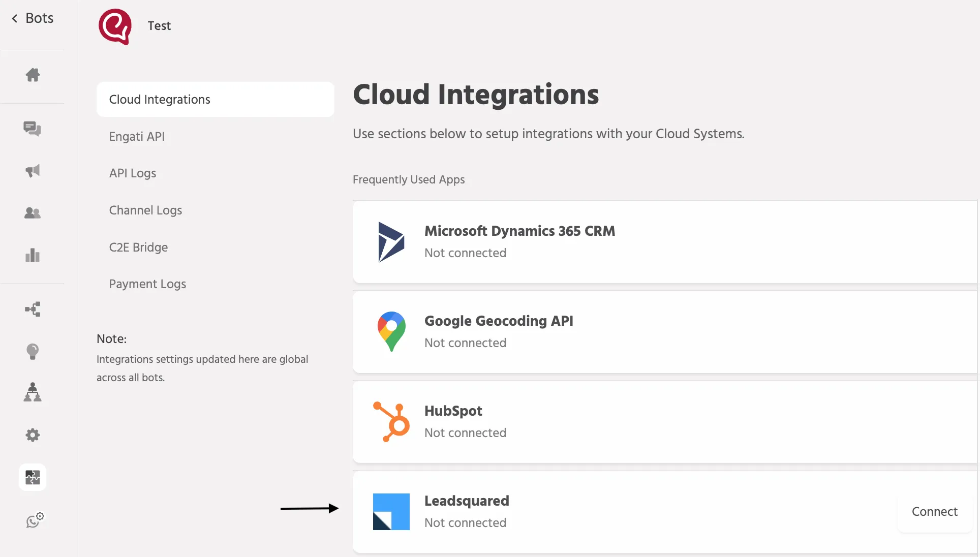Open the broadcast megaphone icon
980x557 pixels.
(33, 171)
